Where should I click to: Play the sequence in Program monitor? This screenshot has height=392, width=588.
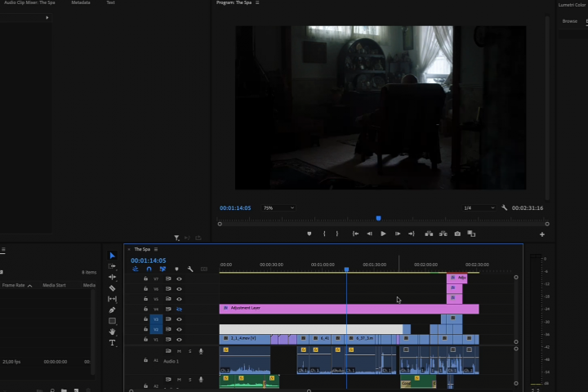[383, 234]
